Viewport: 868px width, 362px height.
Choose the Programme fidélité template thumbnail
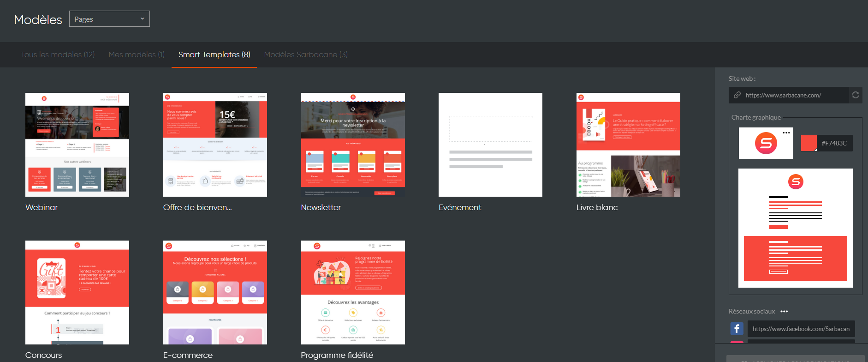[353, 292]
